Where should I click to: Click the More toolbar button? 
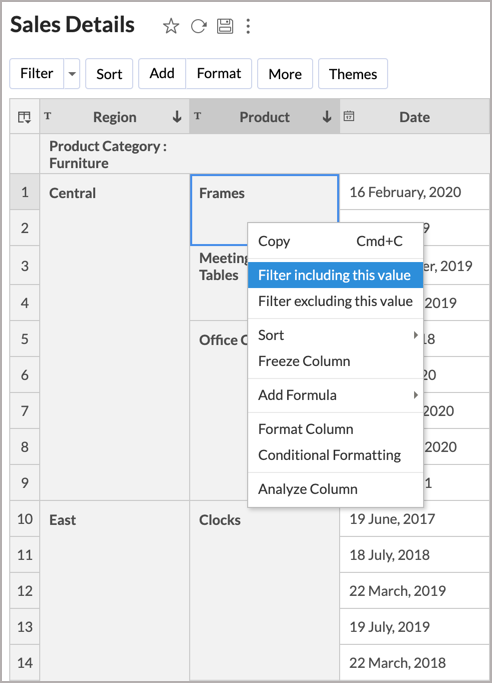coord(285,74)
